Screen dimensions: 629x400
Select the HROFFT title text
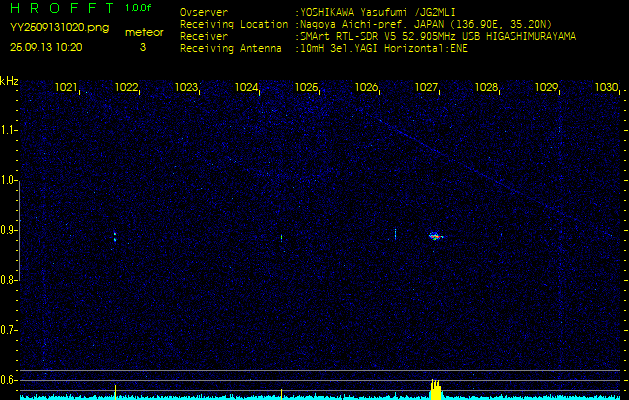(59, 8)
